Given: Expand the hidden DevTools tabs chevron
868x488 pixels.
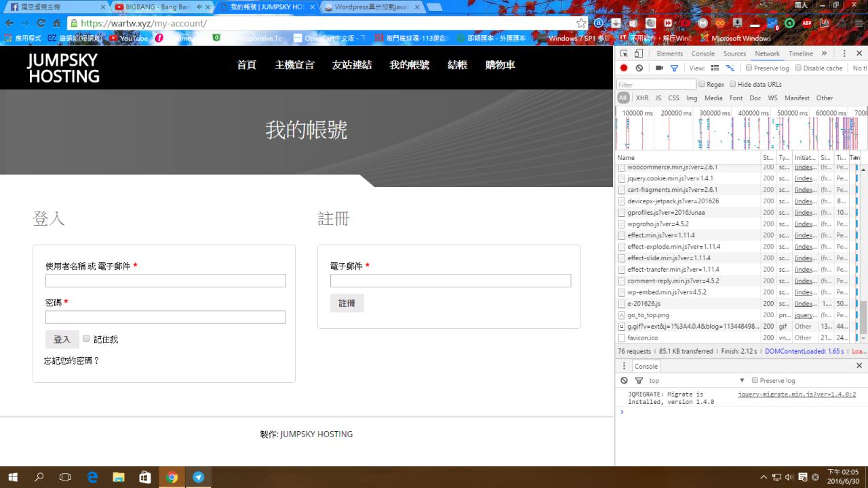Looking at the screenshot, I should pos(824,54).
